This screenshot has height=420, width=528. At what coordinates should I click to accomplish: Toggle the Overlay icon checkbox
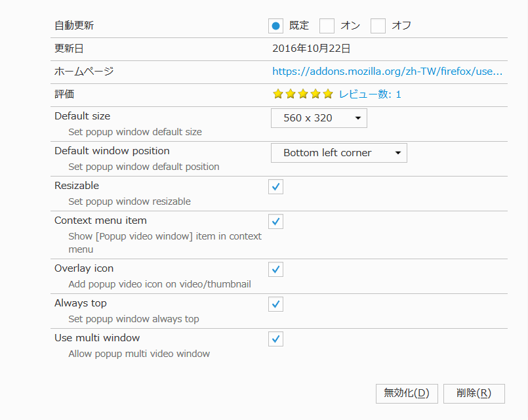(275, 270)
